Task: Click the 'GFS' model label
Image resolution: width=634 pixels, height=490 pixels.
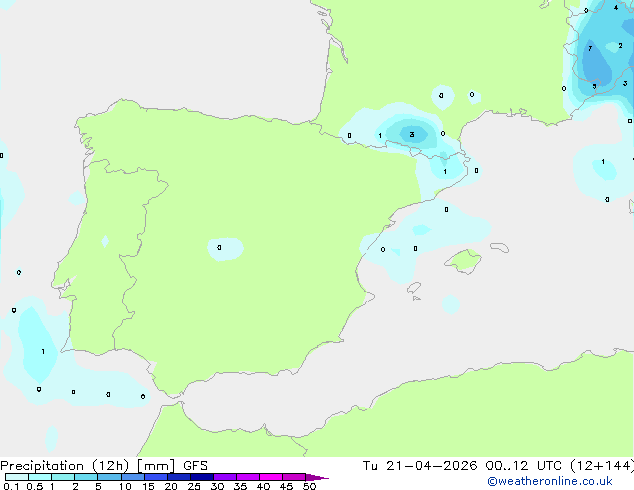Action: [x=195, y=466]
